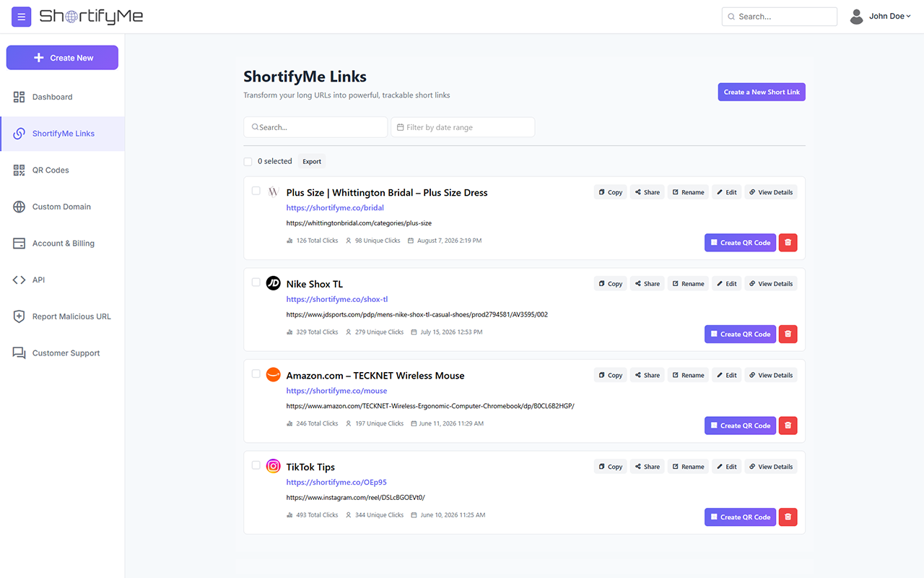Click the ShortifyMe logo
Screen dimensions: 924x578
[91, 17]
